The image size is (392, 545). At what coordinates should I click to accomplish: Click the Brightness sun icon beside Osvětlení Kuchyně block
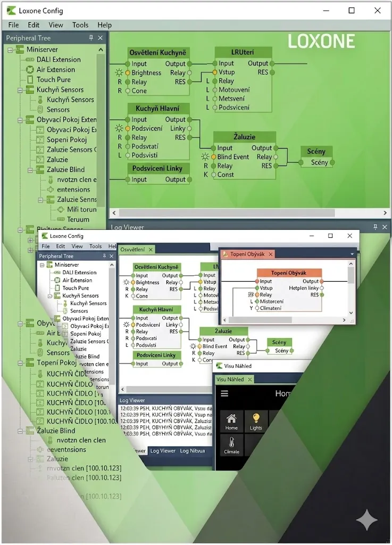point(119,72)
